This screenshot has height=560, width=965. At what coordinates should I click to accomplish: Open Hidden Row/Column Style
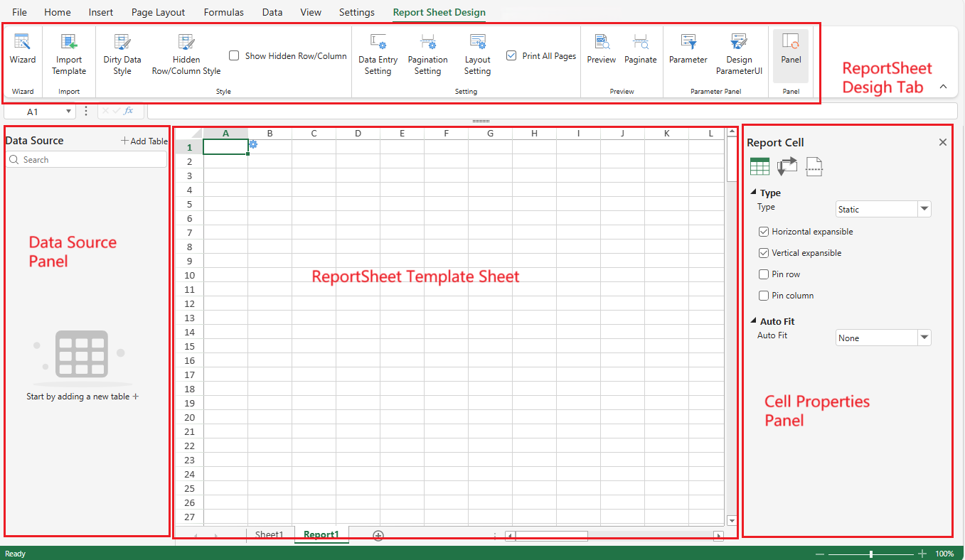tap(186, 55)
